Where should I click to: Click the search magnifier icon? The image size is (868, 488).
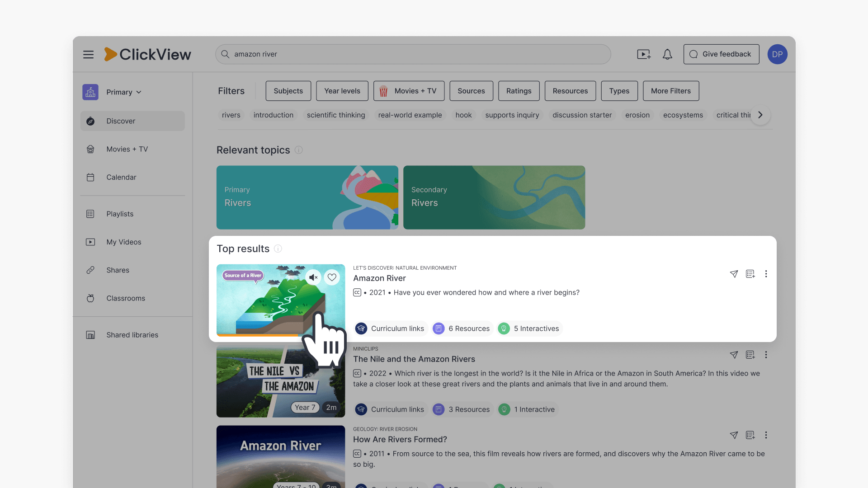[x=225, y=54]
